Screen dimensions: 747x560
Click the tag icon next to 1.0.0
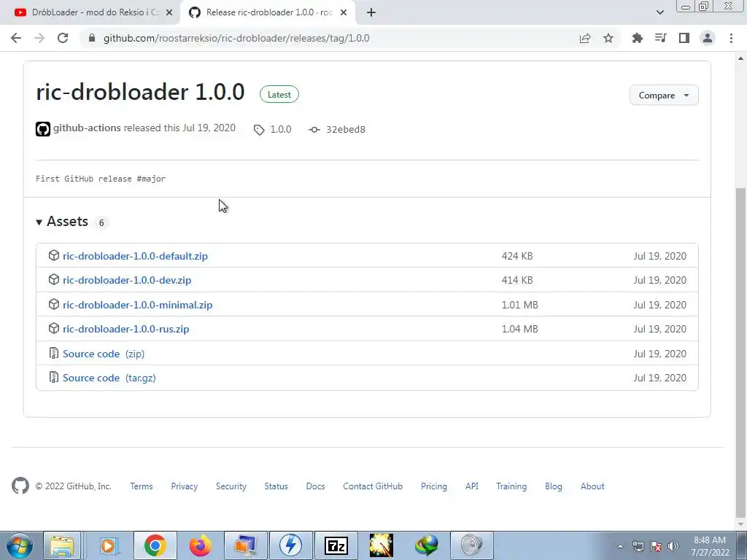(259, 130)
